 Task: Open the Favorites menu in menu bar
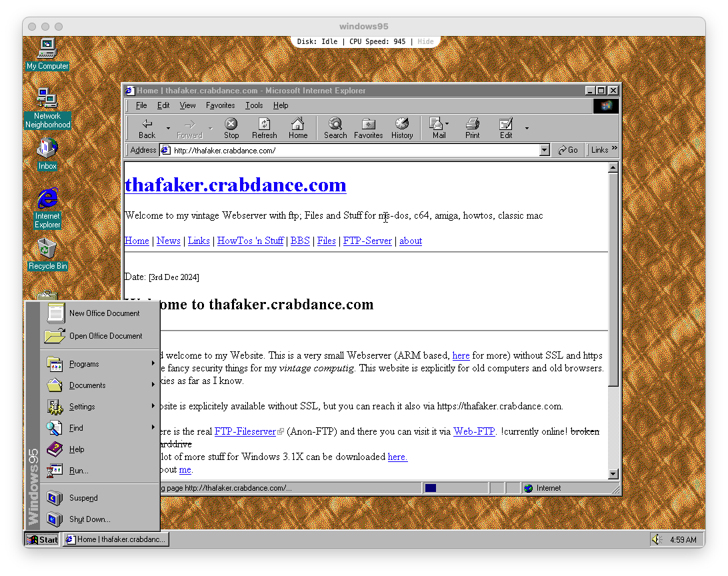coord(220,105)
